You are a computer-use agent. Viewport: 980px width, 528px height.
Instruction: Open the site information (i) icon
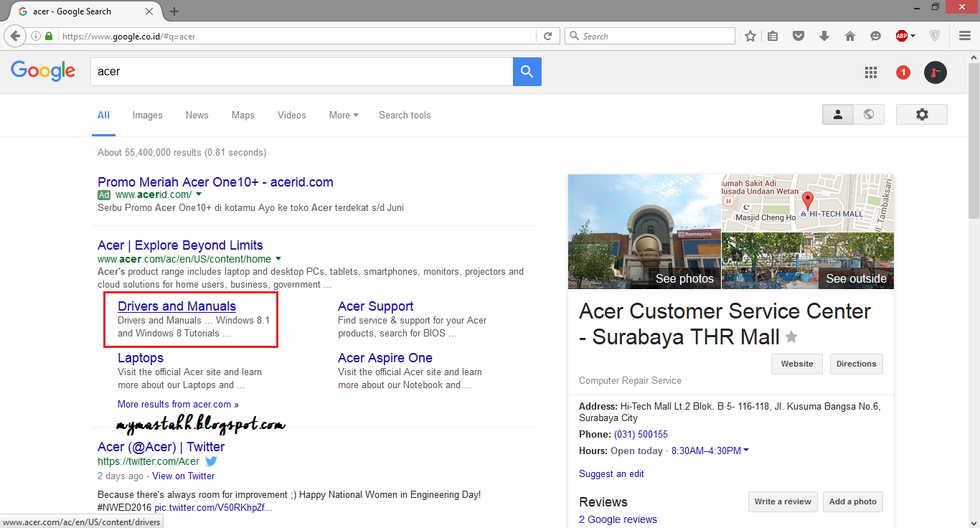(36, 36)
